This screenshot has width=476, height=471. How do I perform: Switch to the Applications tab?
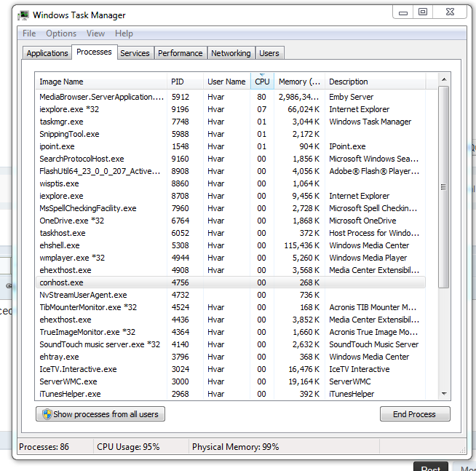(47, 53)
